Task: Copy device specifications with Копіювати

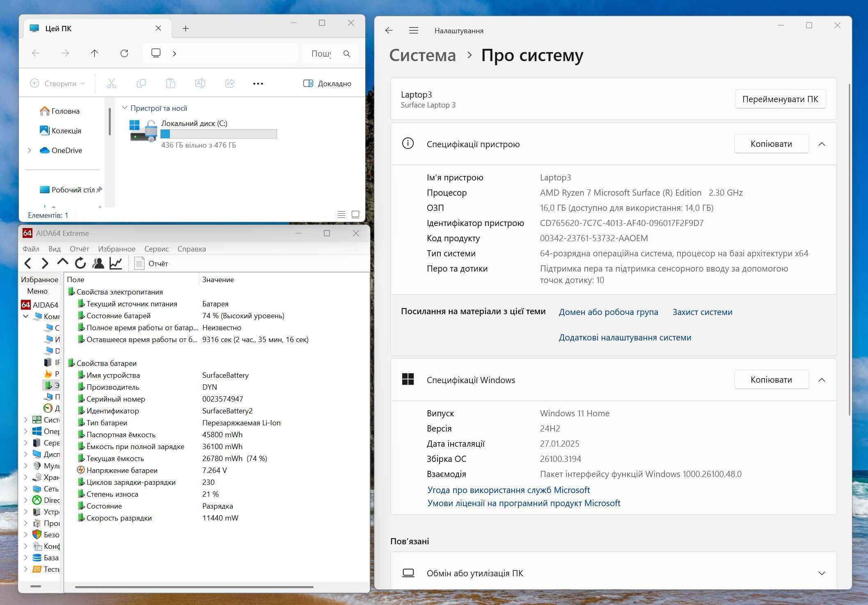Action: (771, 144)
